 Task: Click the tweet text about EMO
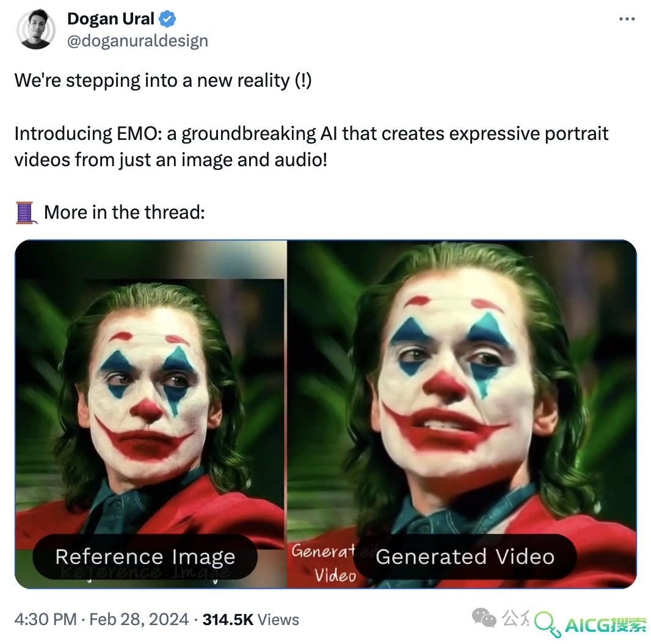point(311,147)
